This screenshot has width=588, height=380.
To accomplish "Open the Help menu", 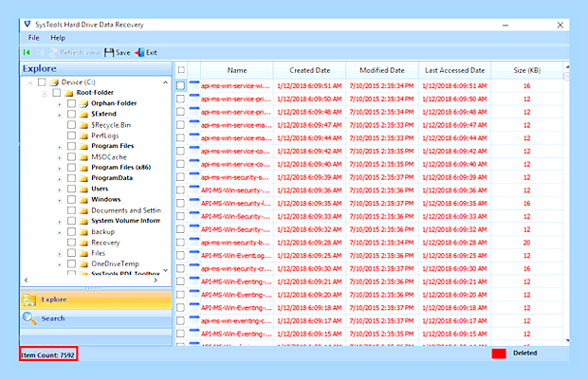I will [57, 38].
